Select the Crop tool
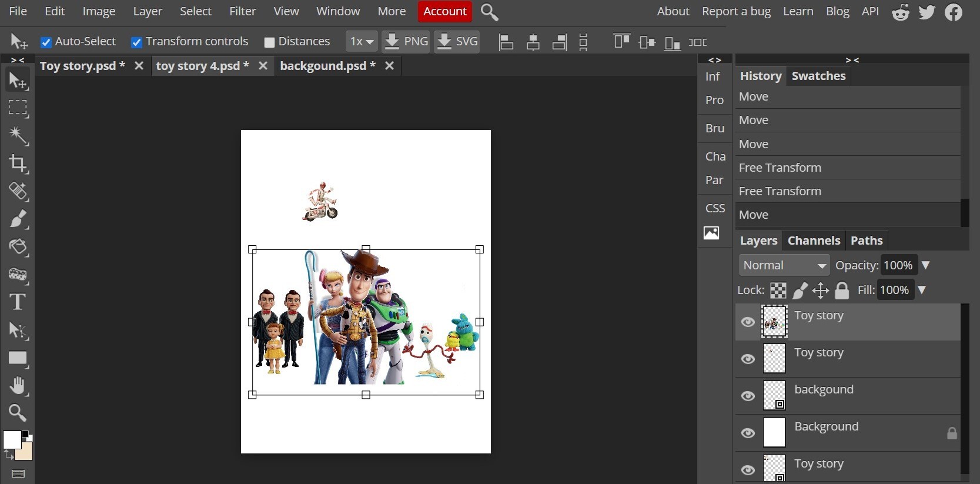980x484 pixels. click(x=18, y=163)
